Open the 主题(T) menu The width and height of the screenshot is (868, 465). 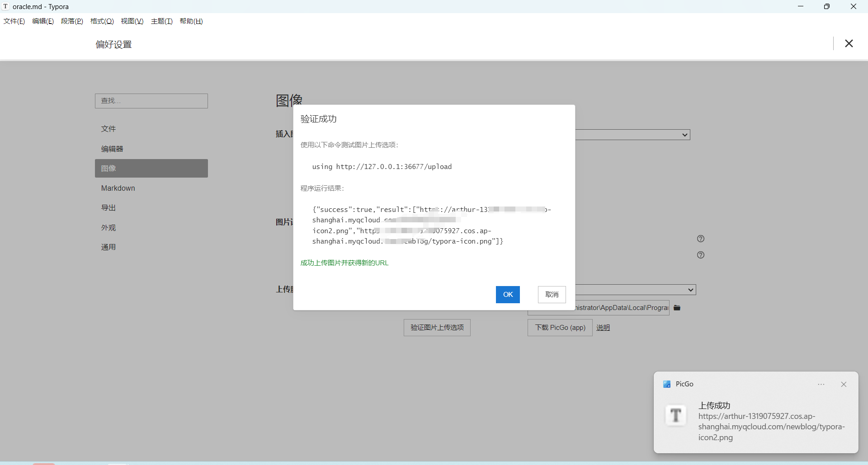(161, 21)
